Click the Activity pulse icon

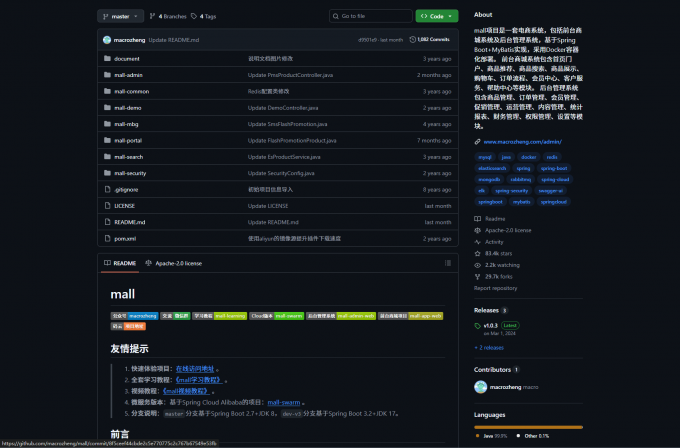coord(477,242)
